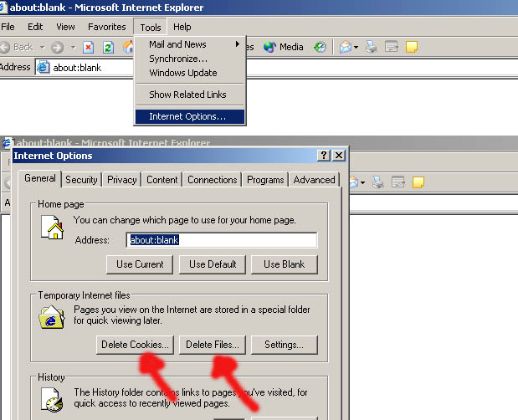Screen dimensions: 518x420
Task: Switch to the Privacy tab
Action: click(121, 180)
